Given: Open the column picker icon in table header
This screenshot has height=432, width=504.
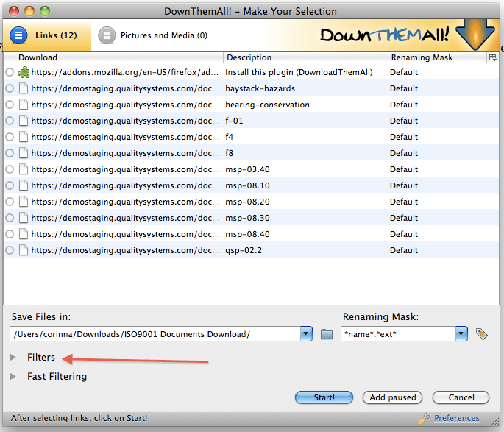Looking at the screenshot, I should coord(493,57).
